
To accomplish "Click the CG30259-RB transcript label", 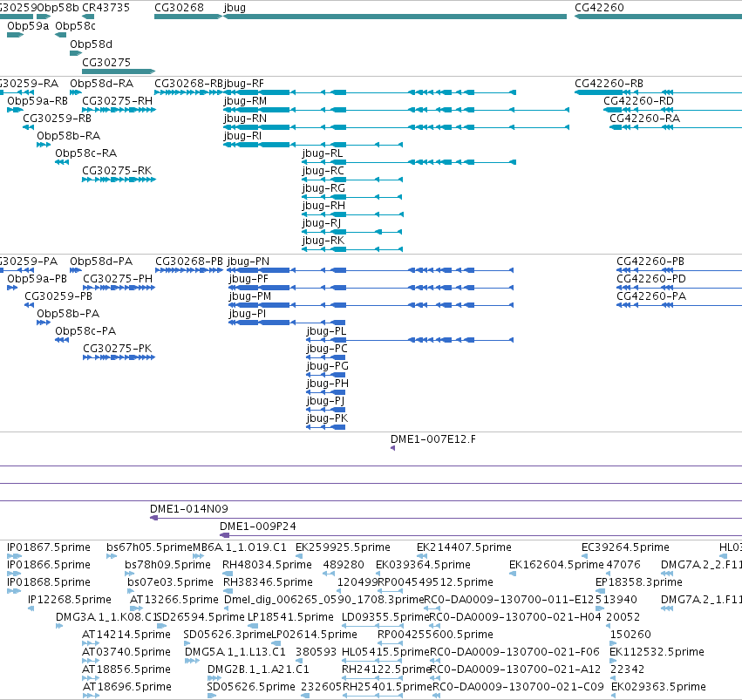I will [x=58, y=119].
